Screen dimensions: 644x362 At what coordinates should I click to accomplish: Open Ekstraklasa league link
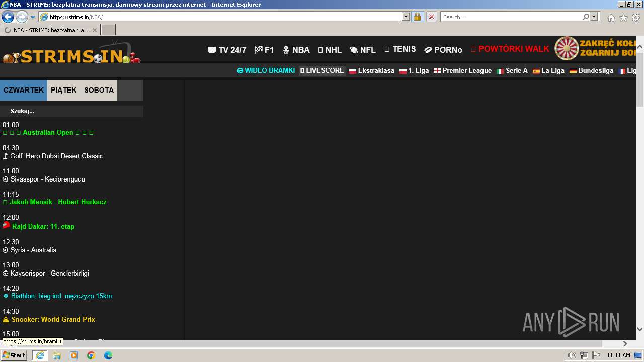point(372,71)
